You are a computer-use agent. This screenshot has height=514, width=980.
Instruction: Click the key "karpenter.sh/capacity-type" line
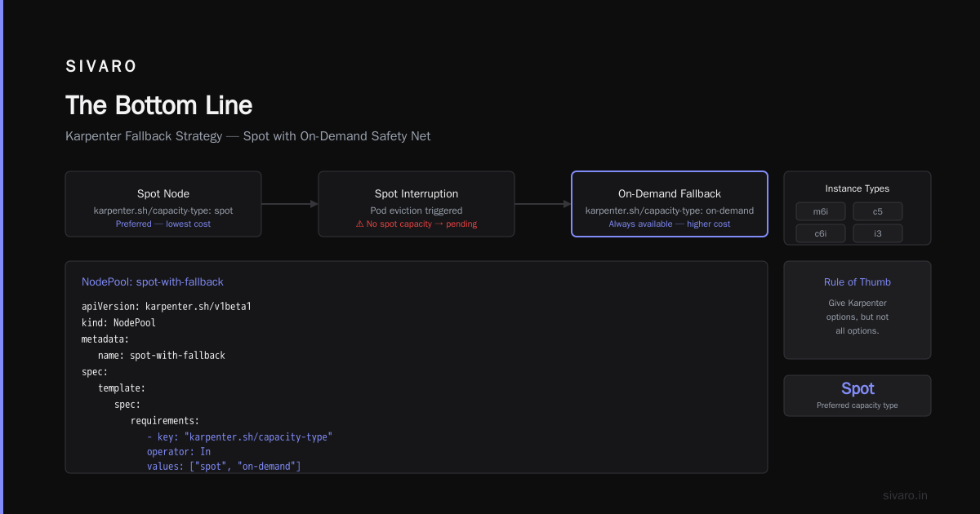(x=240, y=436)
